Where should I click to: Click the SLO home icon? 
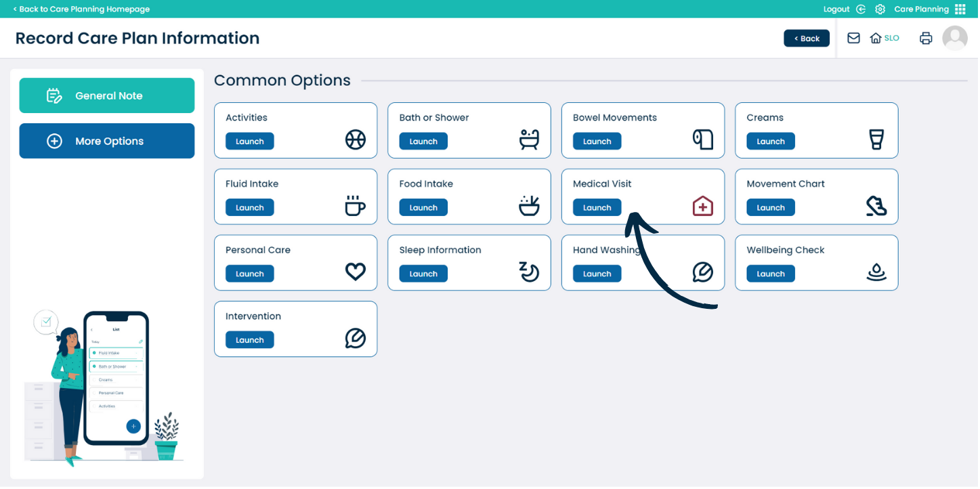coord(876,38)
